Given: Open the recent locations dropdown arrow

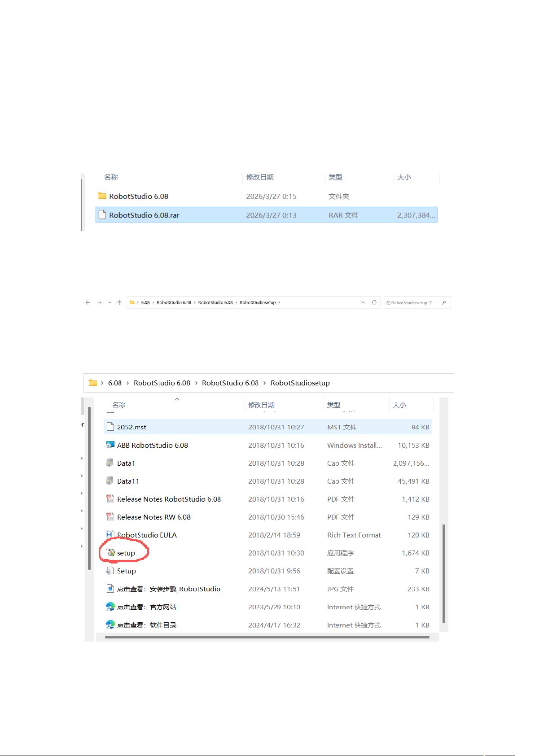Looking at the screenshot, I should click(x=110, y=302).
